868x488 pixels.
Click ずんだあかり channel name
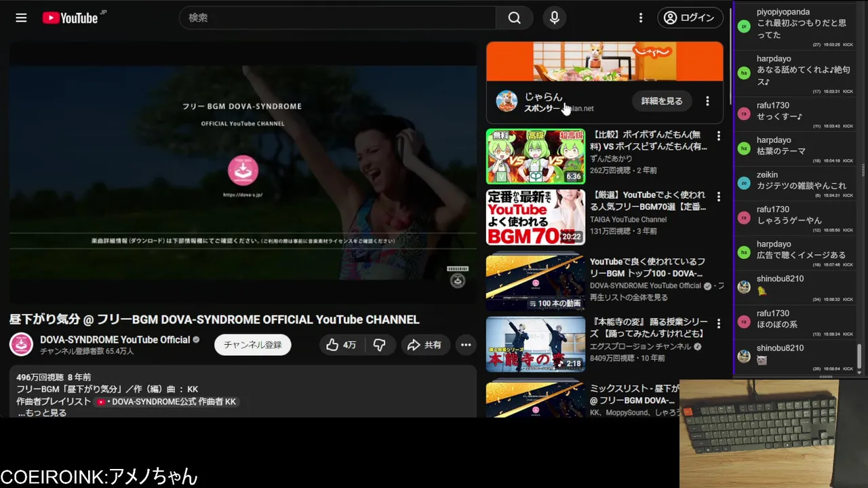point(611,159)
